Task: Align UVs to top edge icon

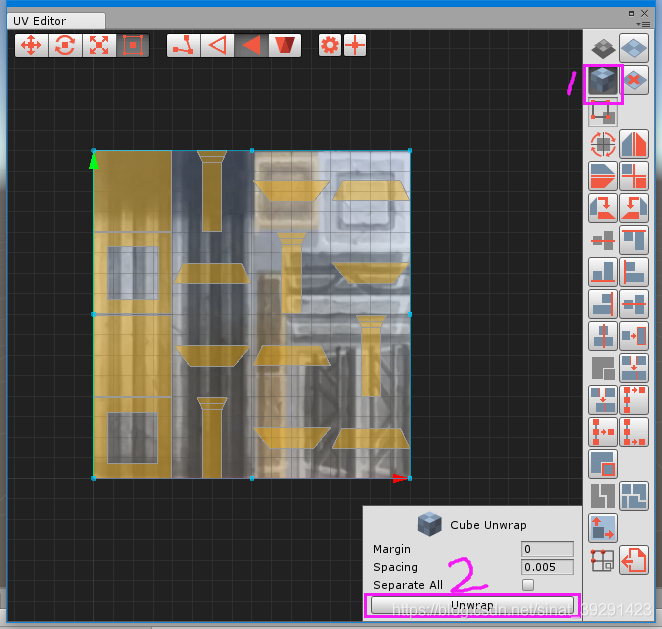Action: pyautogui.click(x=634, y=240)
